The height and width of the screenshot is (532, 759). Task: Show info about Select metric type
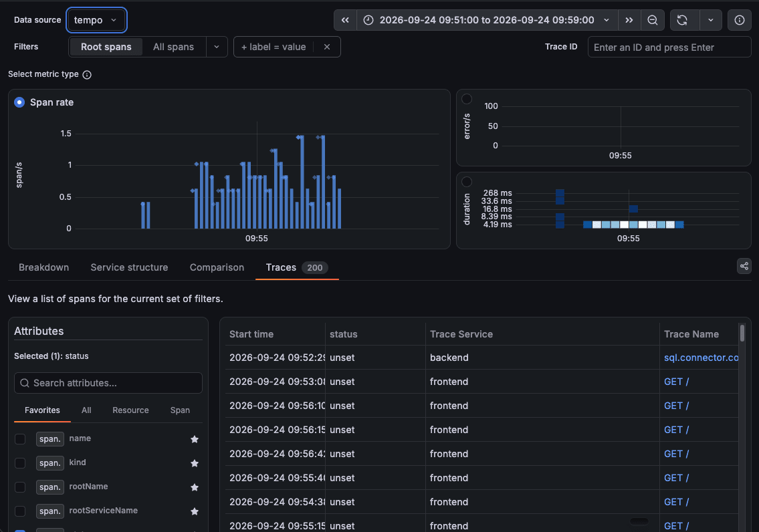pyautogui.click(x=87, y=74)
